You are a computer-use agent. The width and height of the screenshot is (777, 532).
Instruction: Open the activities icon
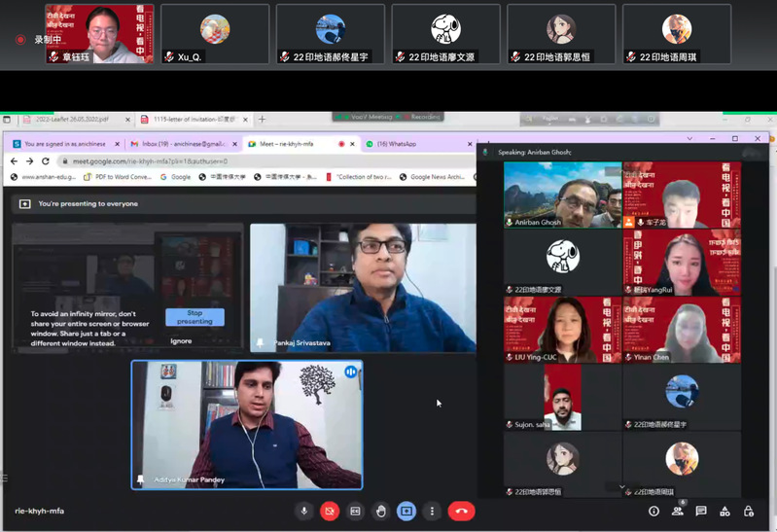pos(724,511)
